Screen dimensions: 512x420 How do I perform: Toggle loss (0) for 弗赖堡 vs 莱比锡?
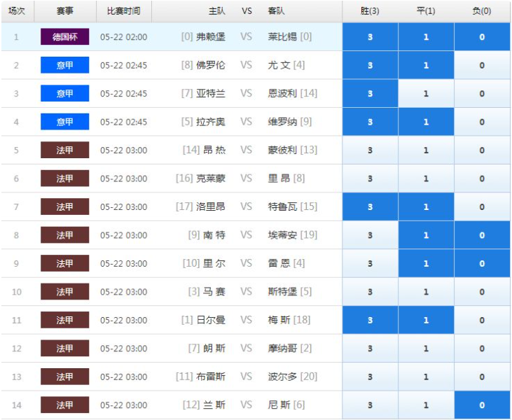coord(482,37)
